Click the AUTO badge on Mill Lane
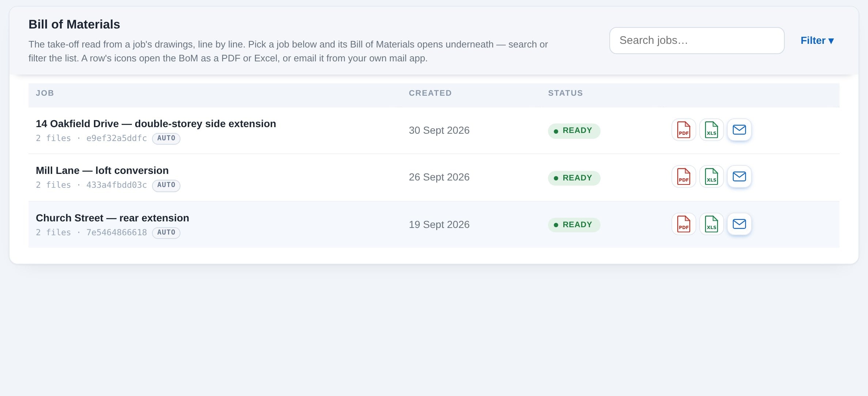The image size is (868, 396). click(166, 185)
